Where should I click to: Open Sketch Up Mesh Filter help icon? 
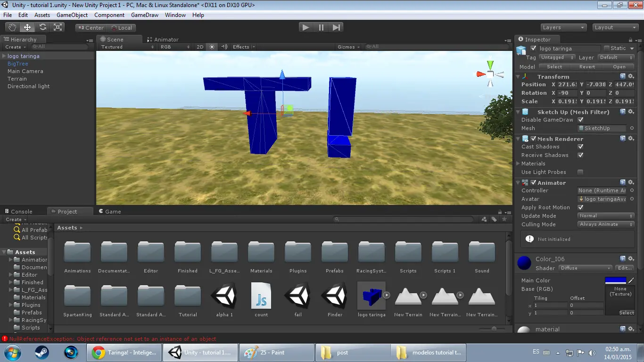coord(623,112)
